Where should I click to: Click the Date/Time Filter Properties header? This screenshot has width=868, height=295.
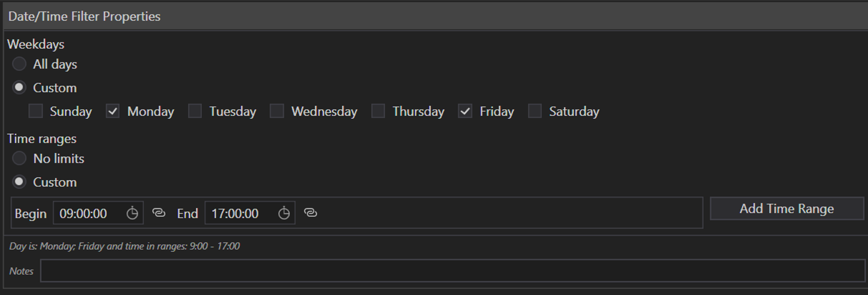(x=84, y=16)
